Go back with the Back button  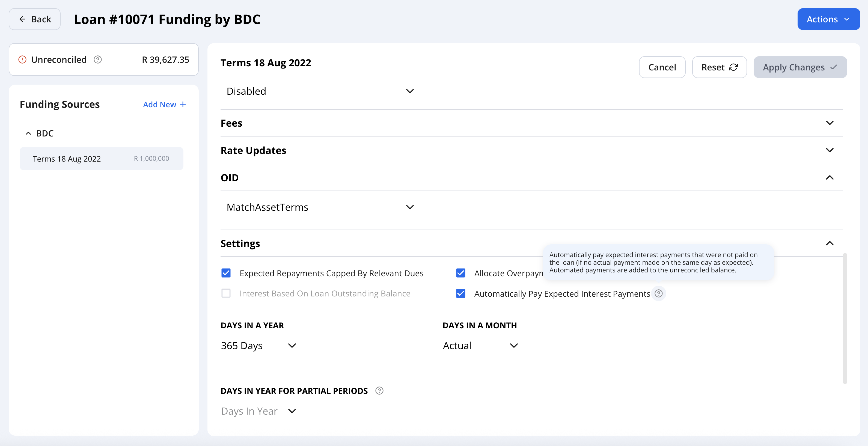(x=35, y=19)
